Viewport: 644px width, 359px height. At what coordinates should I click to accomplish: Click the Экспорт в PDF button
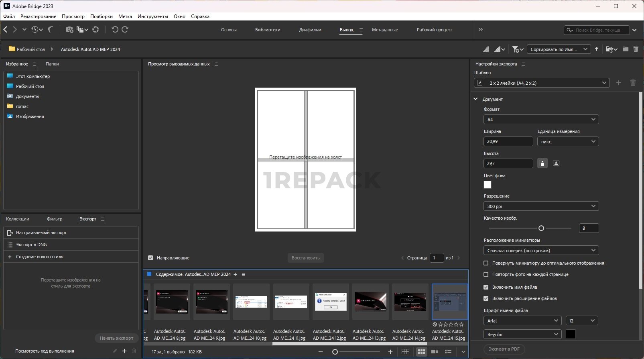click(x=504, y=349)
